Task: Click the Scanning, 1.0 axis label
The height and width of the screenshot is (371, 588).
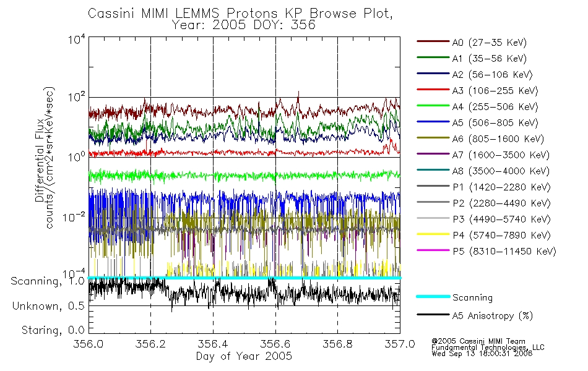Action: pos(48,281)
